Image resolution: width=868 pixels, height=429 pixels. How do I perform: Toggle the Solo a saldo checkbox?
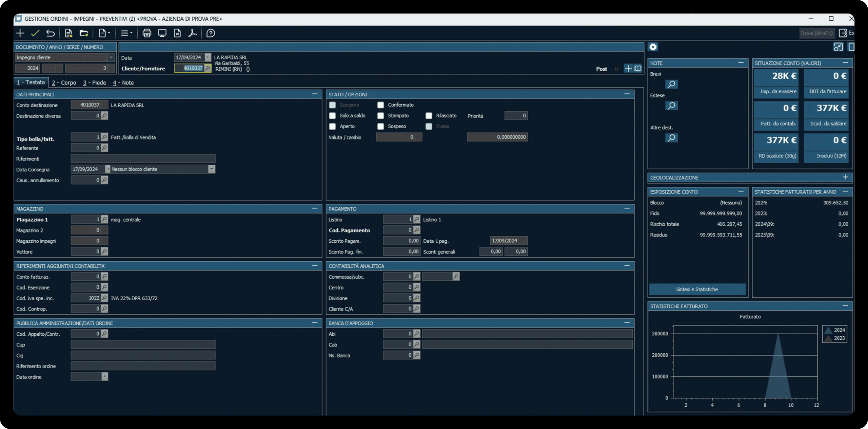pos(332,116)
